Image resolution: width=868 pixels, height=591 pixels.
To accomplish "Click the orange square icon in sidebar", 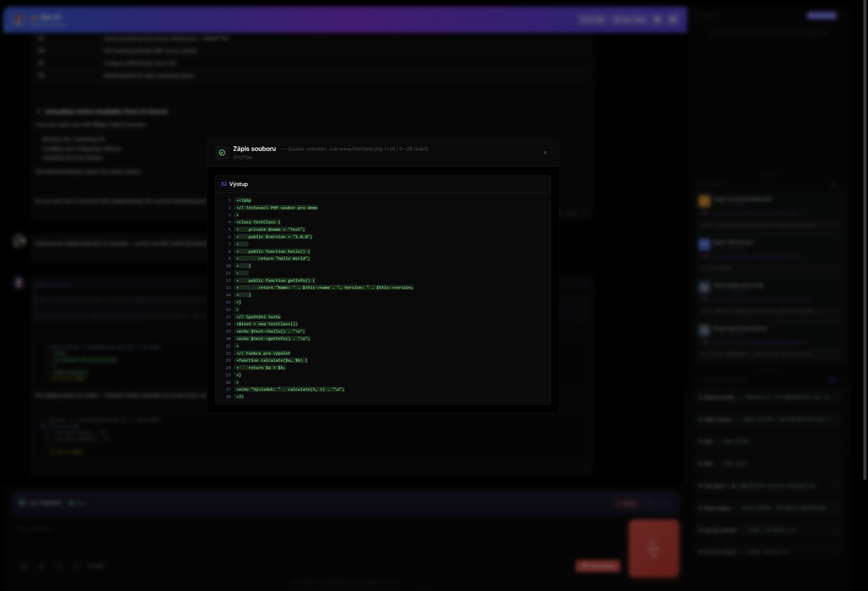I will 704,201.
